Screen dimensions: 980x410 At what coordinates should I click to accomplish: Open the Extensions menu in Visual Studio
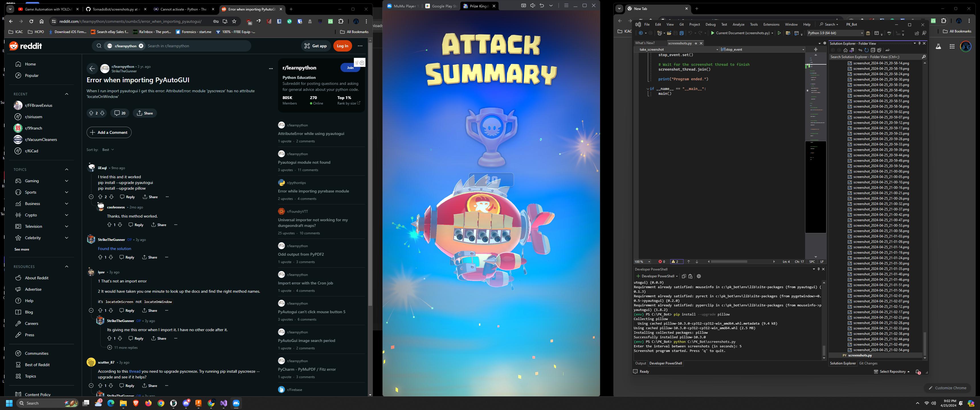771,24
